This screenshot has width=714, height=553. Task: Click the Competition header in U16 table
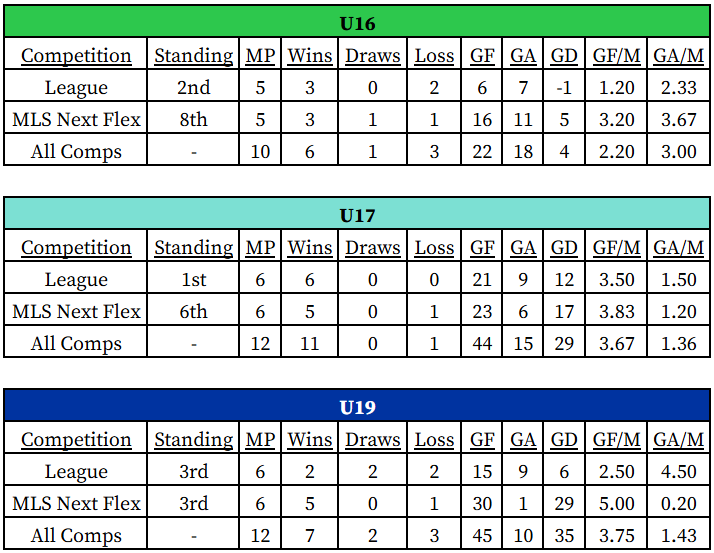(76, 56)
